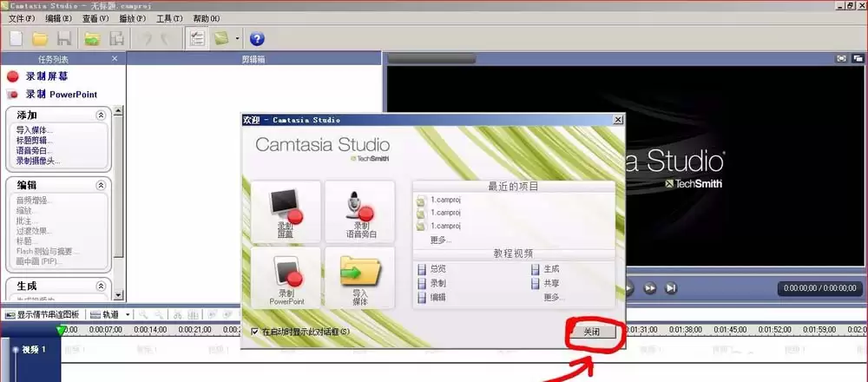This screenshot has height=382, width=868.
Task: Click 显示情节串连图板 on the timeline toolbar
Action: pos(43,314)
